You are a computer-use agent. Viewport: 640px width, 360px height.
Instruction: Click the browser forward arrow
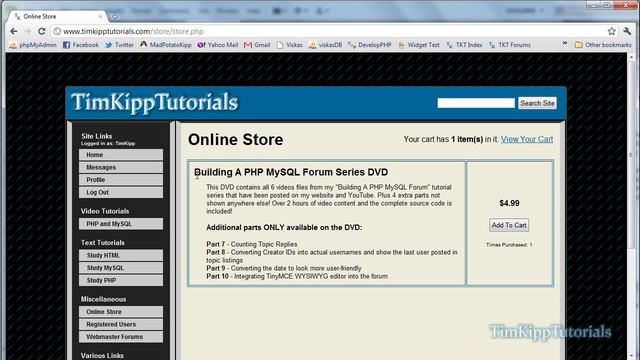click(x=27, y=31)
